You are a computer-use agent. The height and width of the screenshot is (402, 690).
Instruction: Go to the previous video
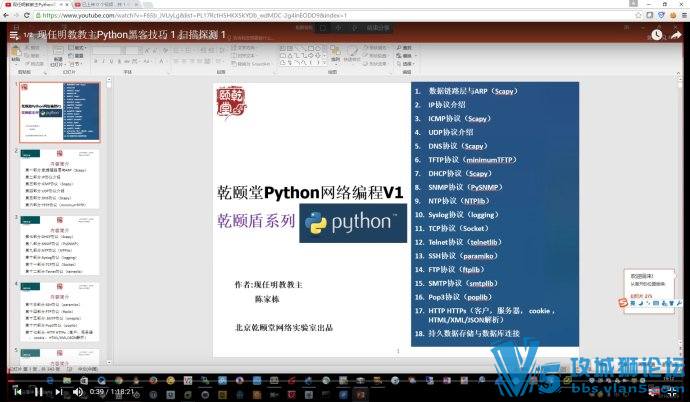pos(18,391)
